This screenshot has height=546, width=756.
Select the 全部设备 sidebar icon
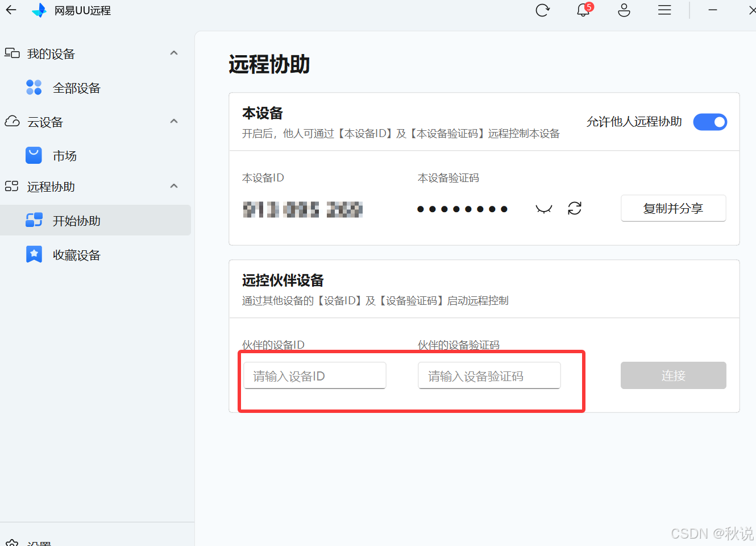point(34,87)
